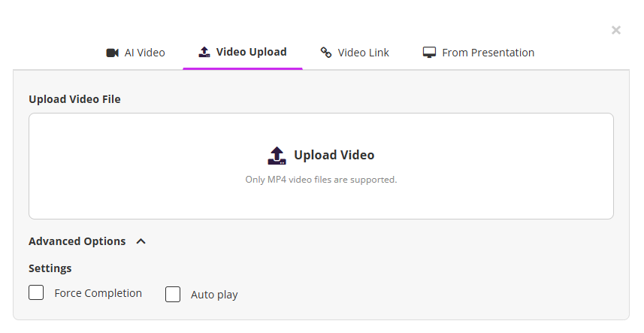This screenshot has height=333, width=644.
Task: Click the Upload Video File heading
Action: [x=74, y=99]
